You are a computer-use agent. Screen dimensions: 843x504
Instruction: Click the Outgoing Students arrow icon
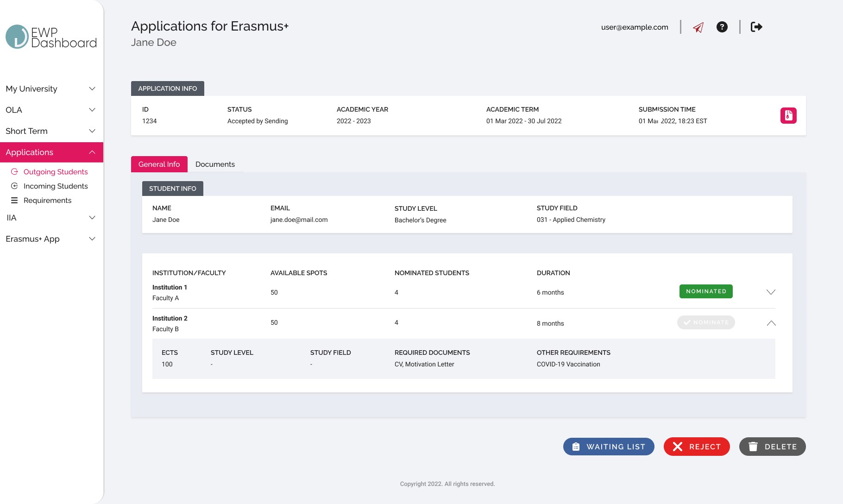(14, 171)
